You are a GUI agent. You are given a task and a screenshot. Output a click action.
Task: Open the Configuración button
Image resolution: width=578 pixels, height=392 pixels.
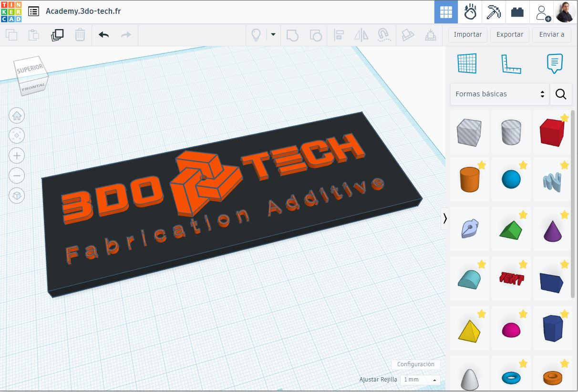(x=416, y=364)
